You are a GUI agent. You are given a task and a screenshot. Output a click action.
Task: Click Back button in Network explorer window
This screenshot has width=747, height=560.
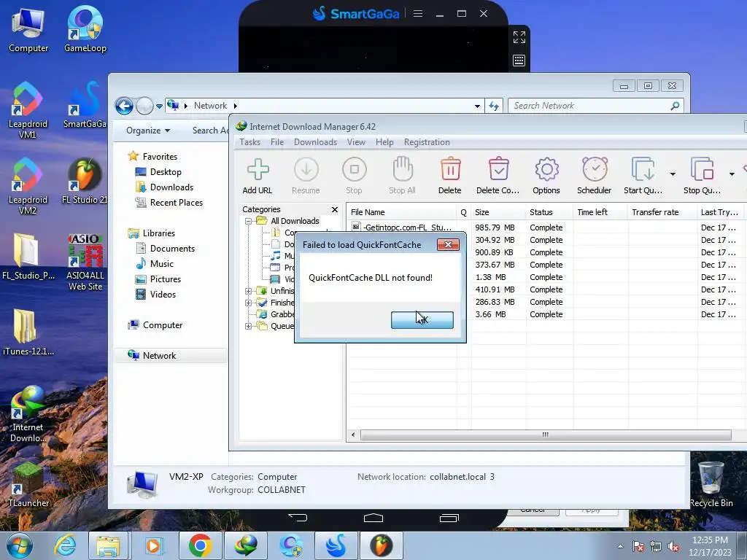pyautogui.click(x=124, y=106)
